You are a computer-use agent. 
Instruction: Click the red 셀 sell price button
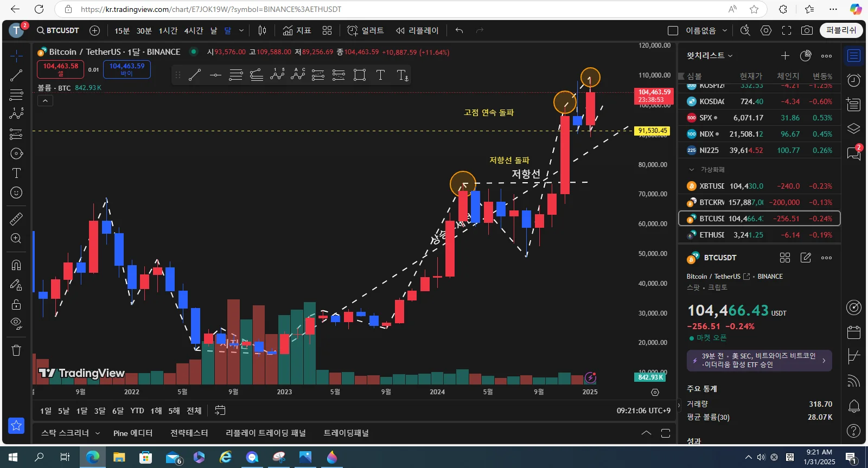(60, 69)
